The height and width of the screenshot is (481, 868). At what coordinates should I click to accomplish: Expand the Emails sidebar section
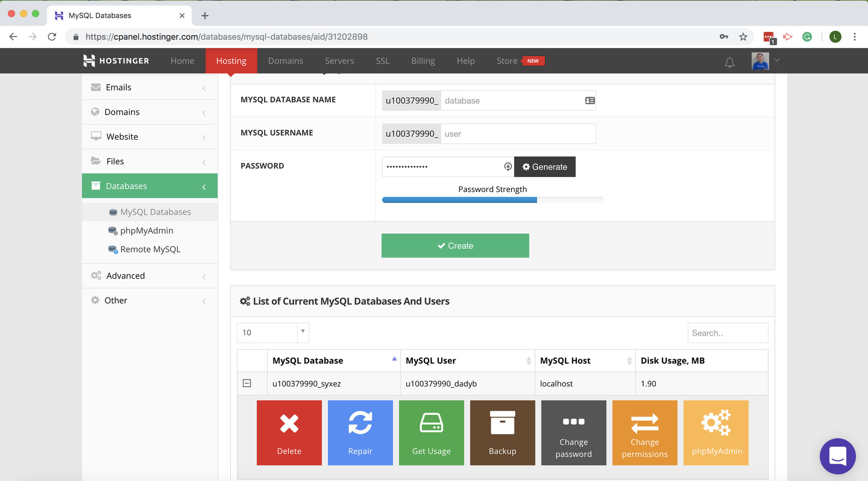[150, 87]
